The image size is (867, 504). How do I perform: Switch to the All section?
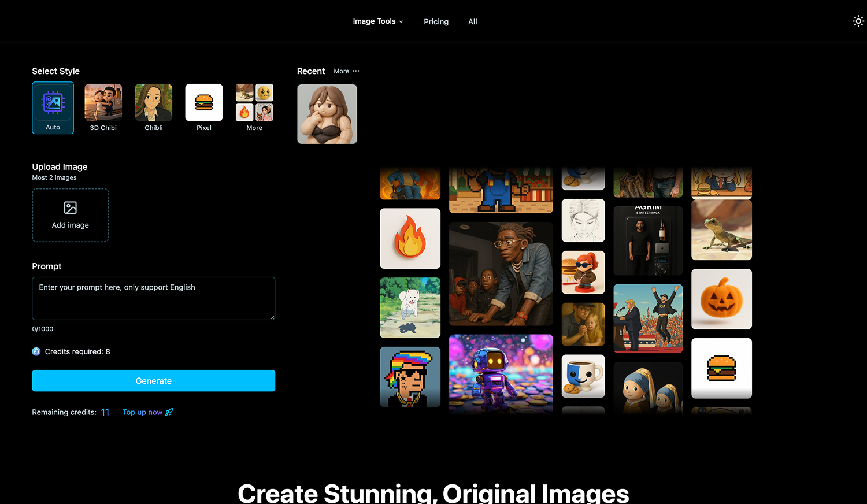(472, 21)
